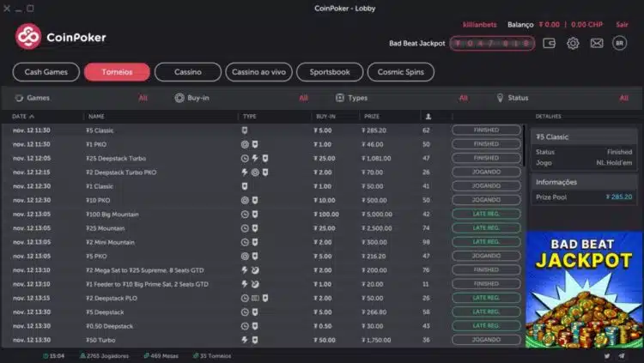This screenshot has height=363, width=644.
Task: Click the bounty target icon in ₮1 PKO row
Action: [x=245, y=144]
